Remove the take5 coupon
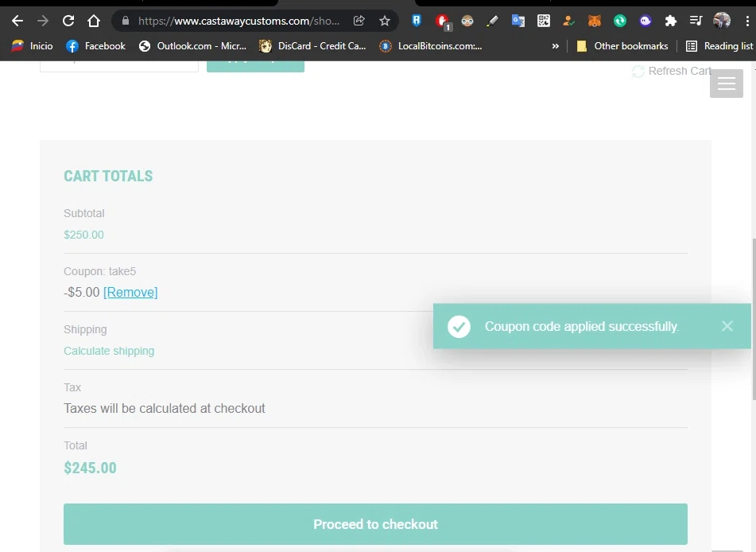 click(x=130, y=293)
